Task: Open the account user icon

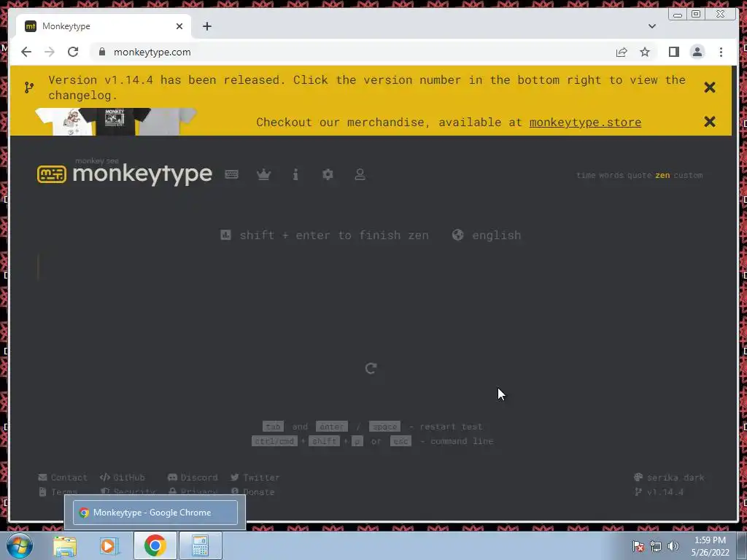Action: 360,174
